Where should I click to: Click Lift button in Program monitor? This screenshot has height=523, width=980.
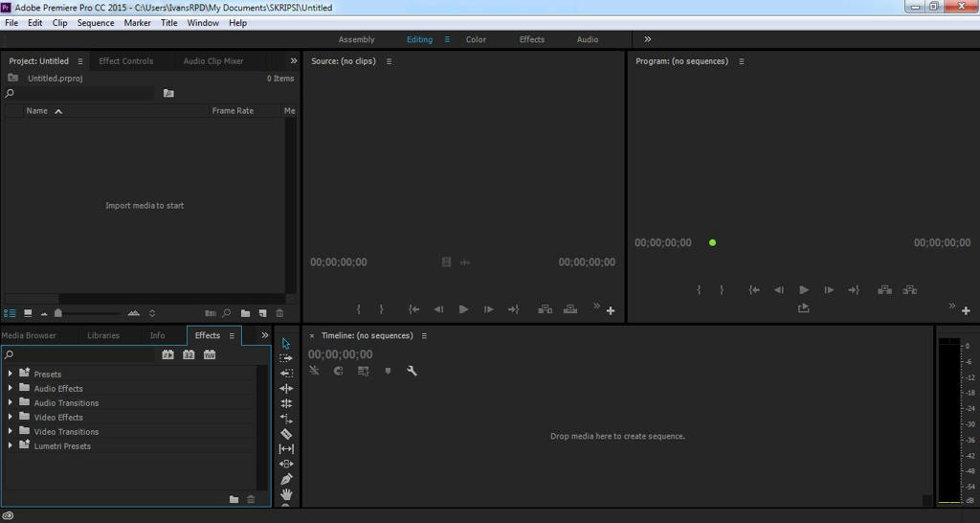884,289
